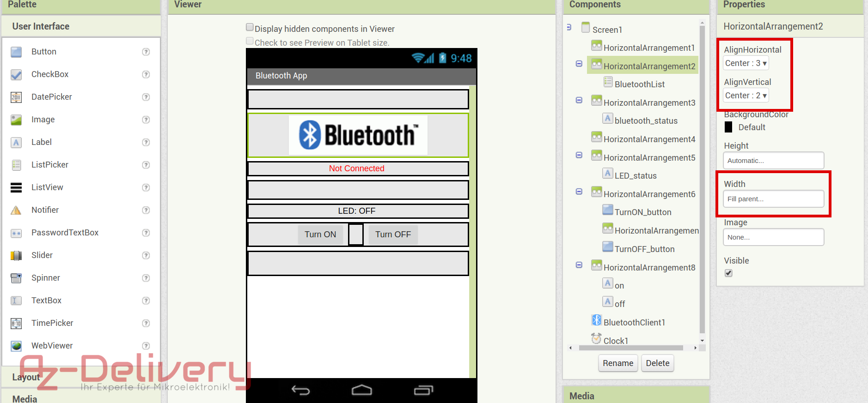Select the WebViewer globe icon
The height and width of the screenshot is (403, 868).
[16, 346]
